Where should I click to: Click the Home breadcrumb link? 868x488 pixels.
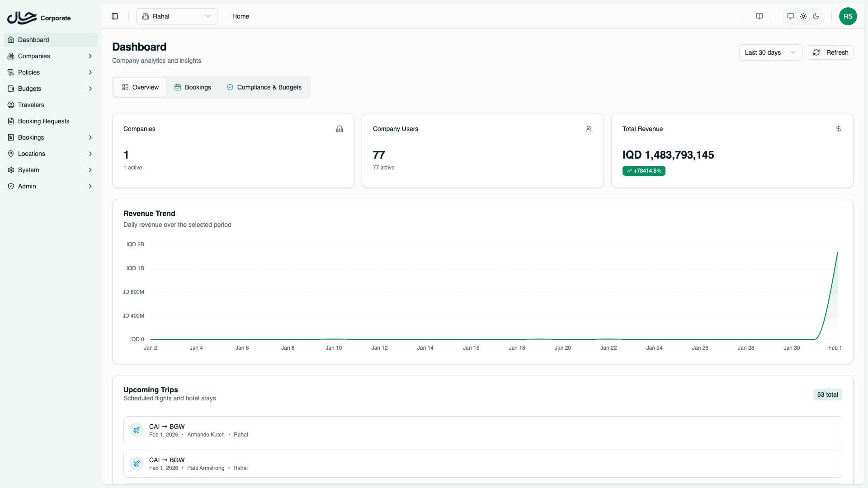(241, 16)
